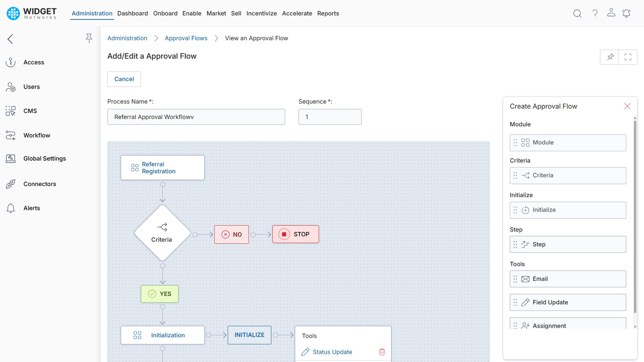Pin the Add/Edit Approval Flow panel

point(610,57)
